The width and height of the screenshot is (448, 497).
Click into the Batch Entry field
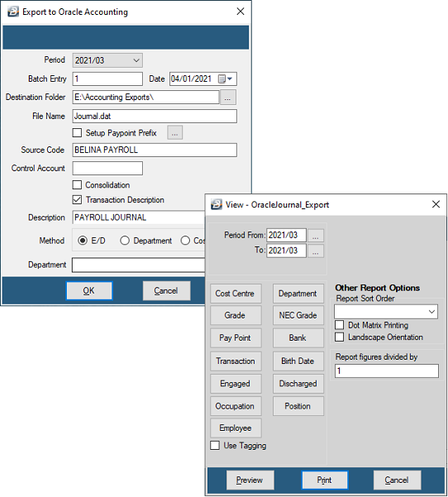(x=107, y=79)
